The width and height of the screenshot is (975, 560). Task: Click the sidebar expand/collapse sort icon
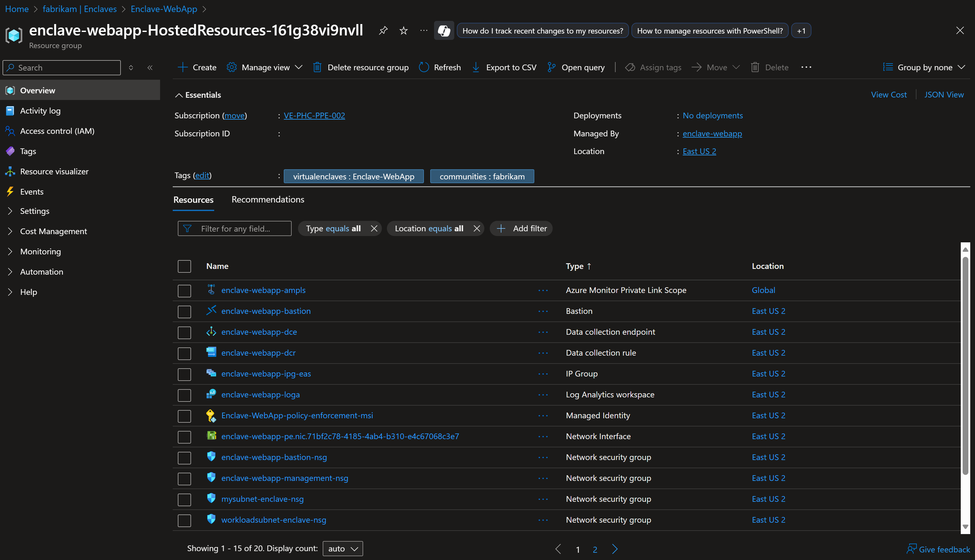click(x=131, y=68)
